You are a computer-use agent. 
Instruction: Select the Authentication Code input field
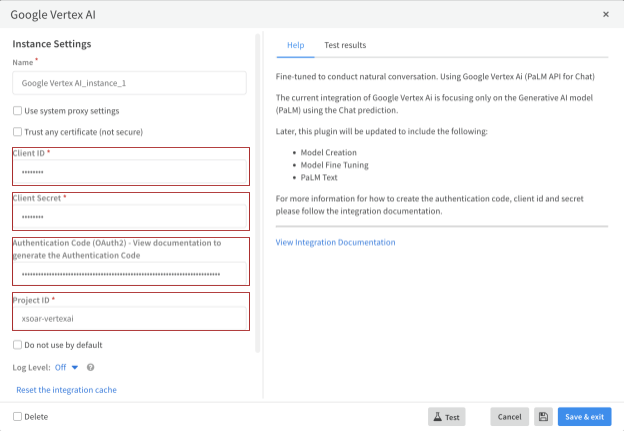129,273
